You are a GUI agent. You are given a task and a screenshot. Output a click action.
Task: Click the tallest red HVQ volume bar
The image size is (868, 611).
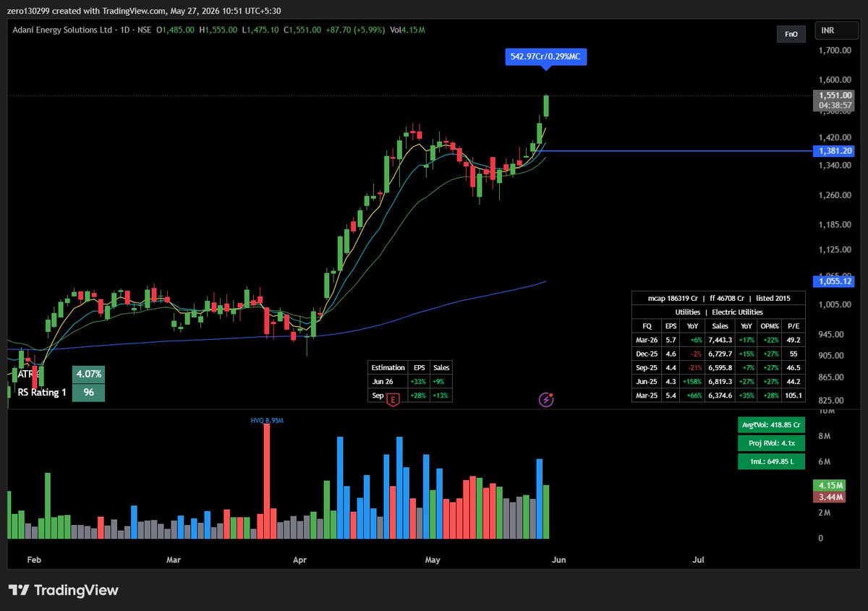click(267, 481)
